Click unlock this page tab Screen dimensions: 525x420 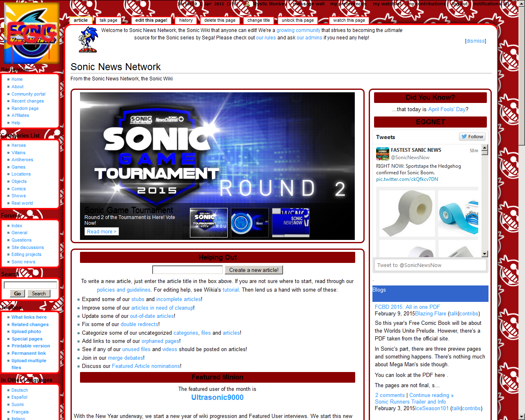pos(298,20)
